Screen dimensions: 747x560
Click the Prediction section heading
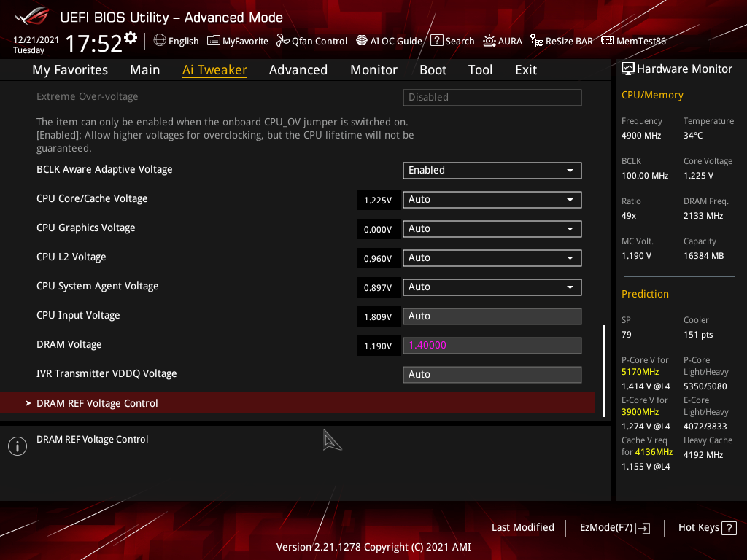pos(645,294)
